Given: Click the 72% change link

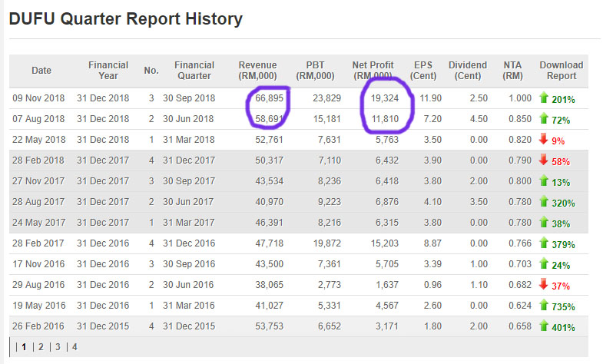Looking at the screenshot, I should click(x=561, y=121).
